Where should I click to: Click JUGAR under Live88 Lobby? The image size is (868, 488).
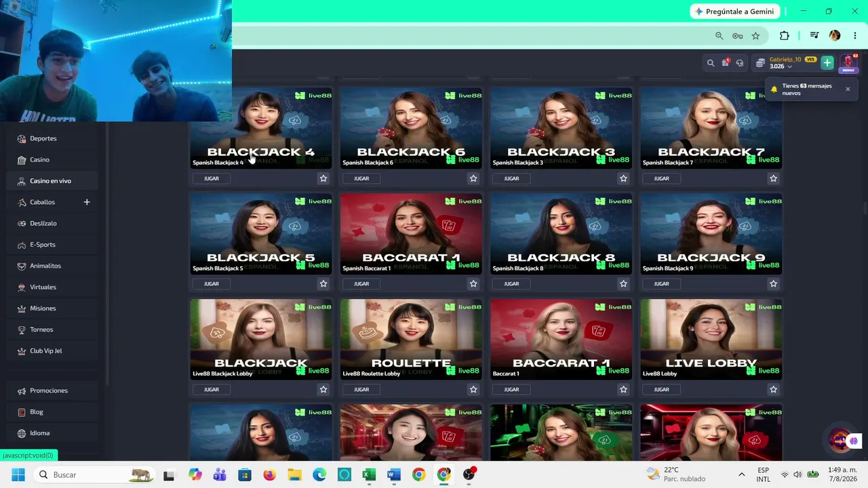coord(661,390)
